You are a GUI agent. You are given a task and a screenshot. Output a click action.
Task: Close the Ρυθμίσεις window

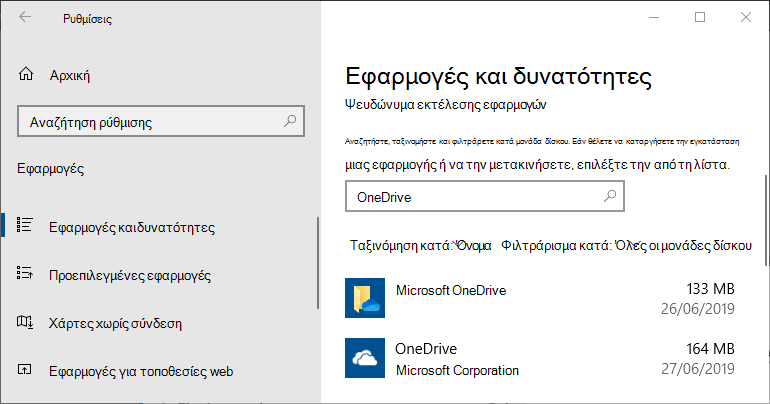[746, 17]
